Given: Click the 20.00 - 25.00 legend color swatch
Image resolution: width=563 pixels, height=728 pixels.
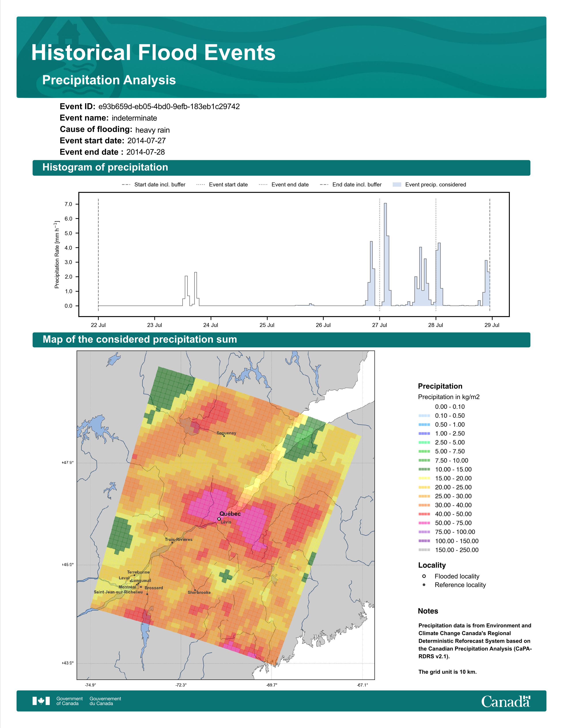Looking at the screenshot, I should 424,487.
